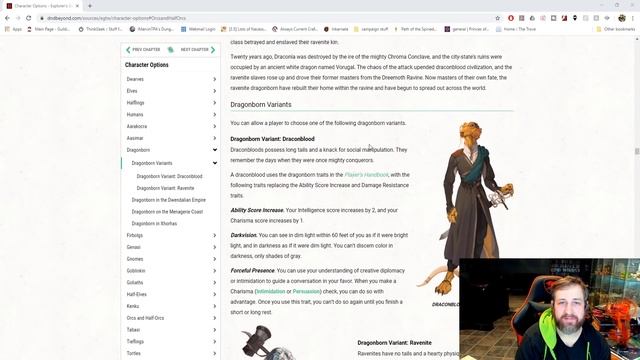Bookmark this page using the star icon
Image resolution: width=640 pixels, height=360 pixels.
[x=498, y=18]
